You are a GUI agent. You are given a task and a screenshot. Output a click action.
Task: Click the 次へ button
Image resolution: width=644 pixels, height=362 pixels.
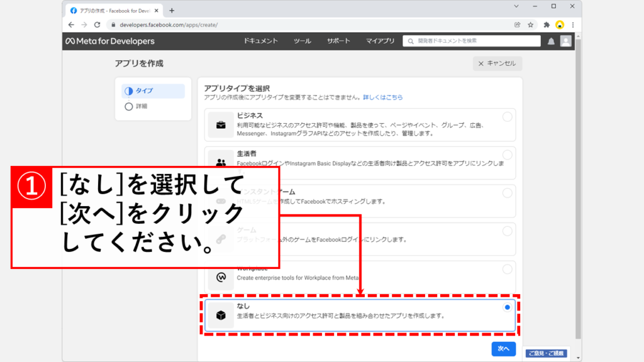coord(503,348)
